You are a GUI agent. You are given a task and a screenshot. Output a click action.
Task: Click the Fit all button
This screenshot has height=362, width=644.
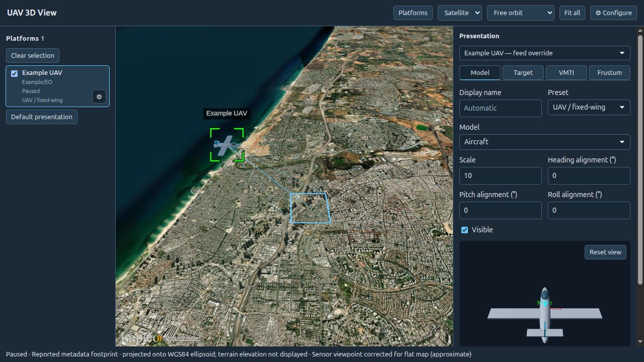click(x=572, y=13)
